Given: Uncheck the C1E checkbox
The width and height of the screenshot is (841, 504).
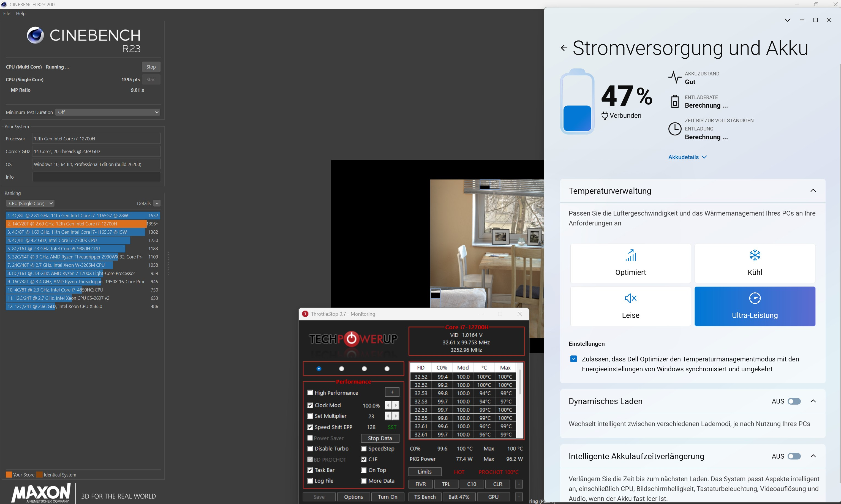Looking at the screenshot, I should pyautogui.click(x=363, y=459).
